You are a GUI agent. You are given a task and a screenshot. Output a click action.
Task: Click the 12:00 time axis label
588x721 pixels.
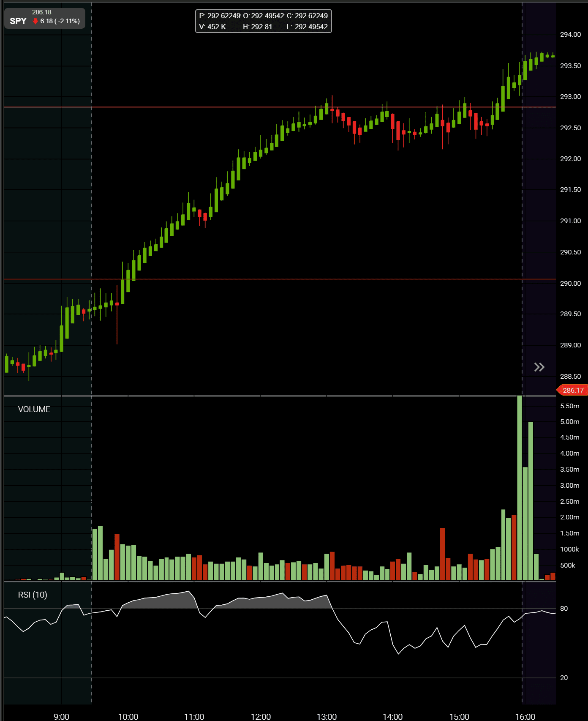point(261,716)
